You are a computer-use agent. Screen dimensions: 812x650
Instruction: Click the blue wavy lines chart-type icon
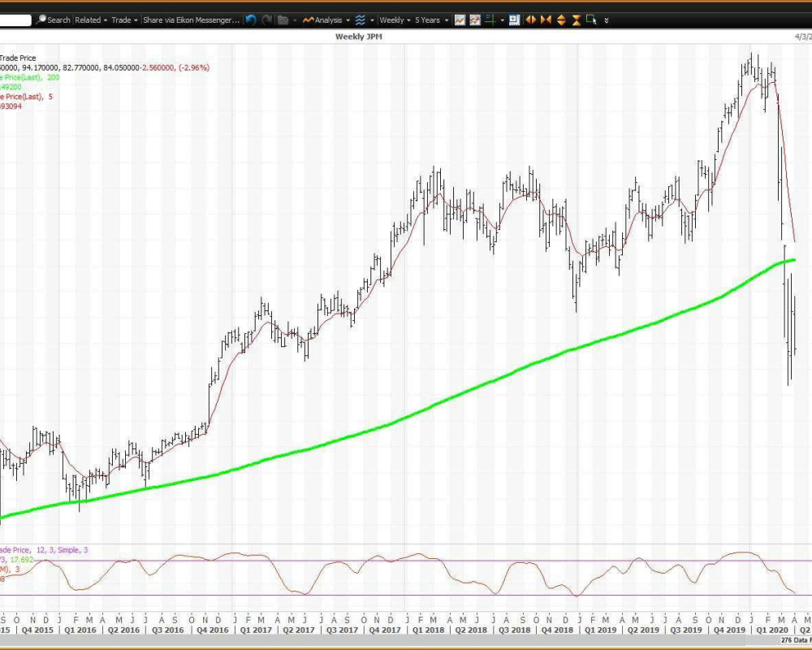(361, 19)
